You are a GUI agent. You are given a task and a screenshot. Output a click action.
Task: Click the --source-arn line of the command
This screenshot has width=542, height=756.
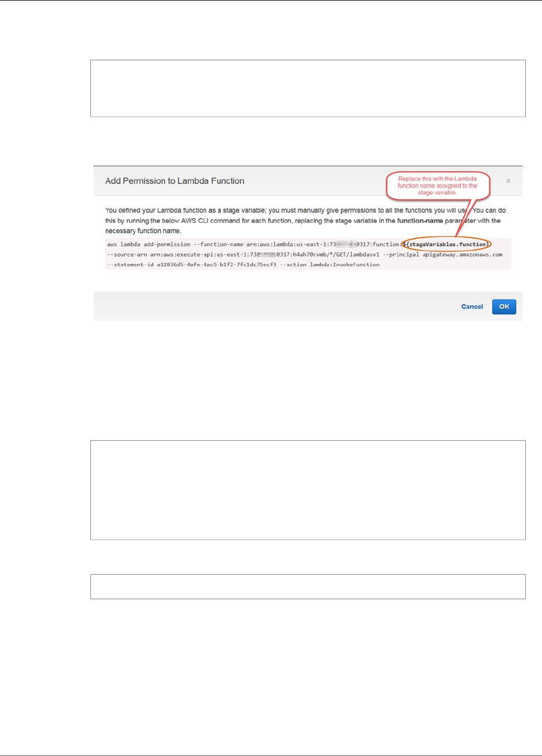tap(304, 254)
